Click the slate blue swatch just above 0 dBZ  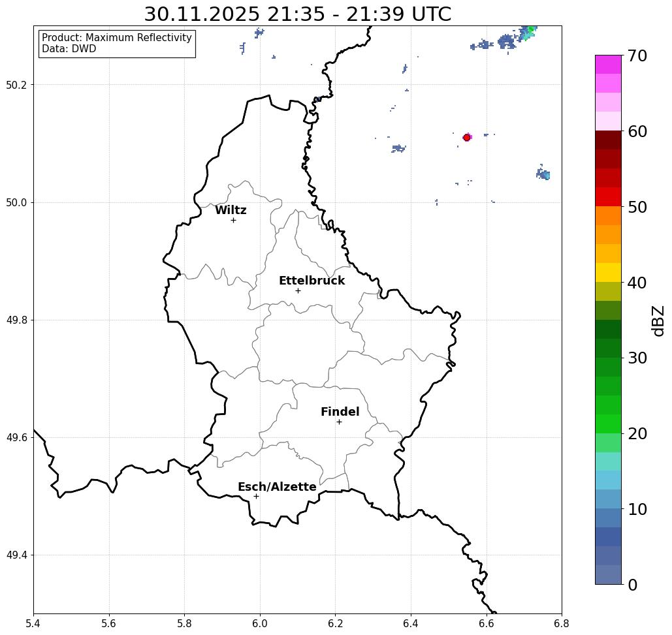point(608,574)
